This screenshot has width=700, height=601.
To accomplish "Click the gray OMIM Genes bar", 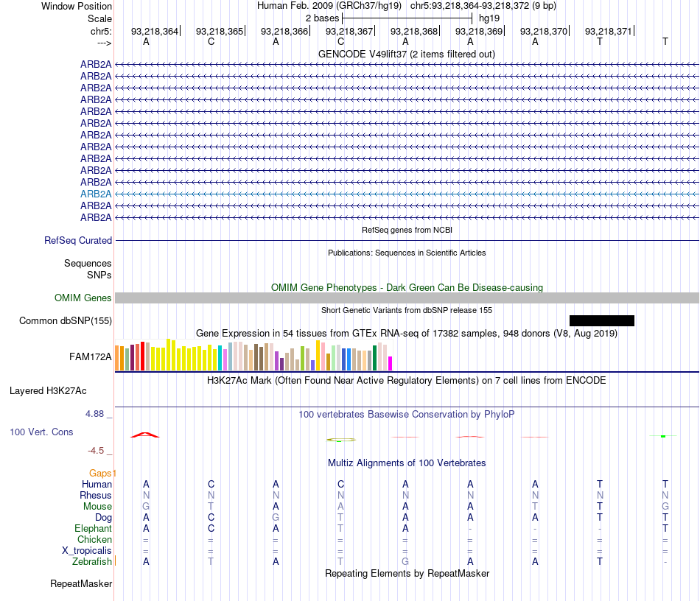I will 407,298.
